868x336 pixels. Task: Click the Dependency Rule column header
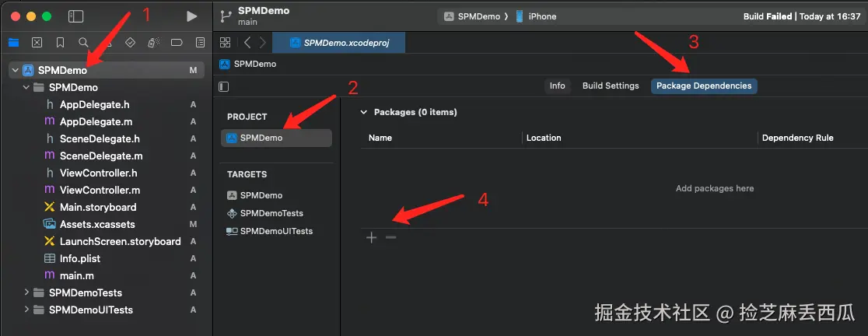pos(798,138)
